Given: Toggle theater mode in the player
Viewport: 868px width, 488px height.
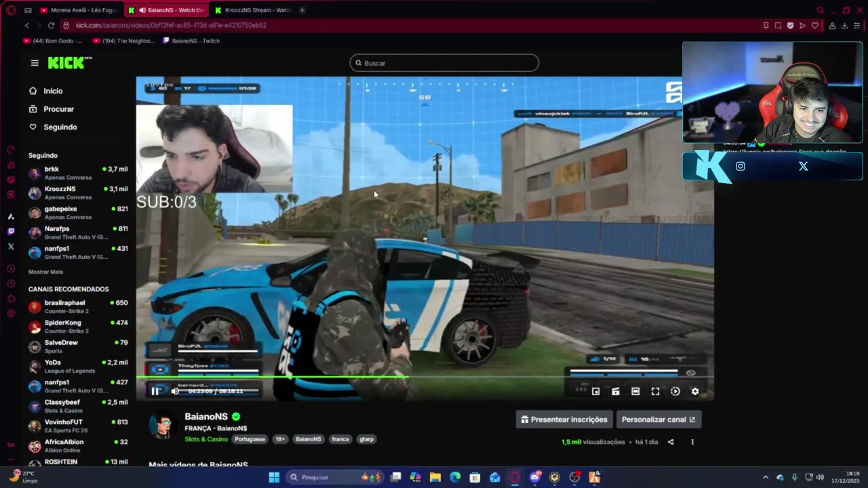Looking at the screenshot, I should click(635, 391).
